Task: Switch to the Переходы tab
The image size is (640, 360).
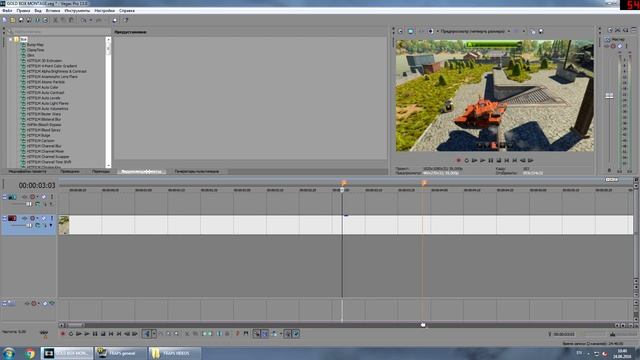Action: point(101,171)
